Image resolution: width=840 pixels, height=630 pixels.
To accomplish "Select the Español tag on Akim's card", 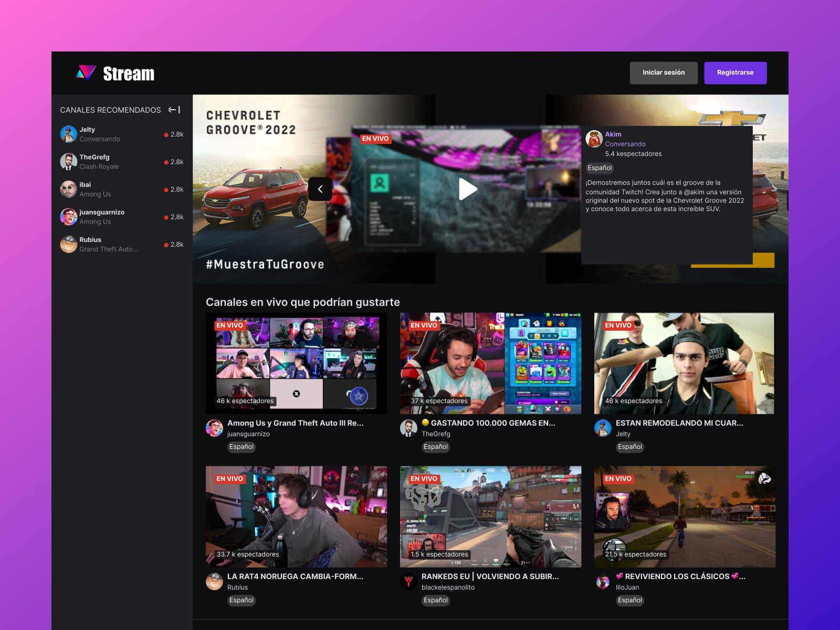I will pyautogui.click(x=600, y=168).
